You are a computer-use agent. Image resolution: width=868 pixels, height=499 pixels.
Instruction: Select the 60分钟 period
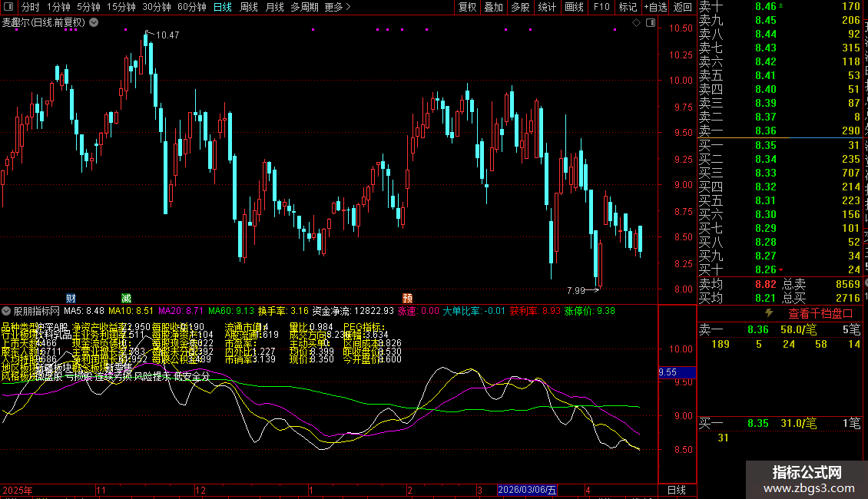(191, 7)
